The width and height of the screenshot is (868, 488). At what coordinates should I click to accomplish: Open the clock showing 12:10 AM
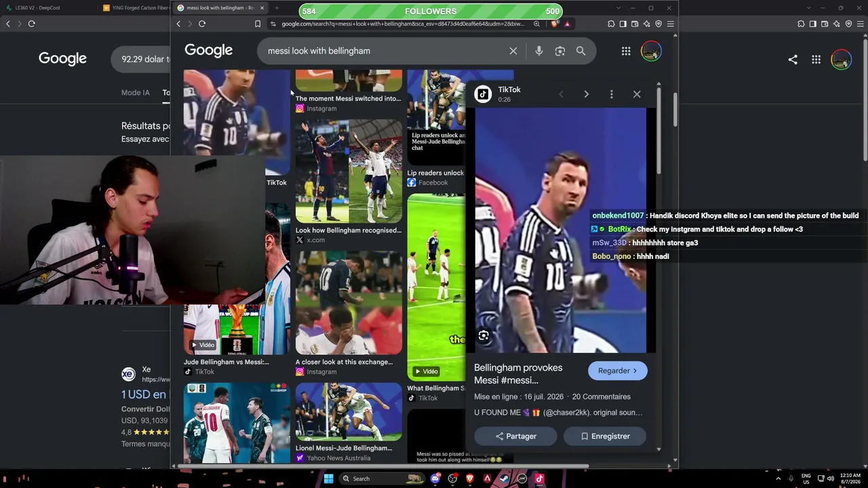pos(850,479)
